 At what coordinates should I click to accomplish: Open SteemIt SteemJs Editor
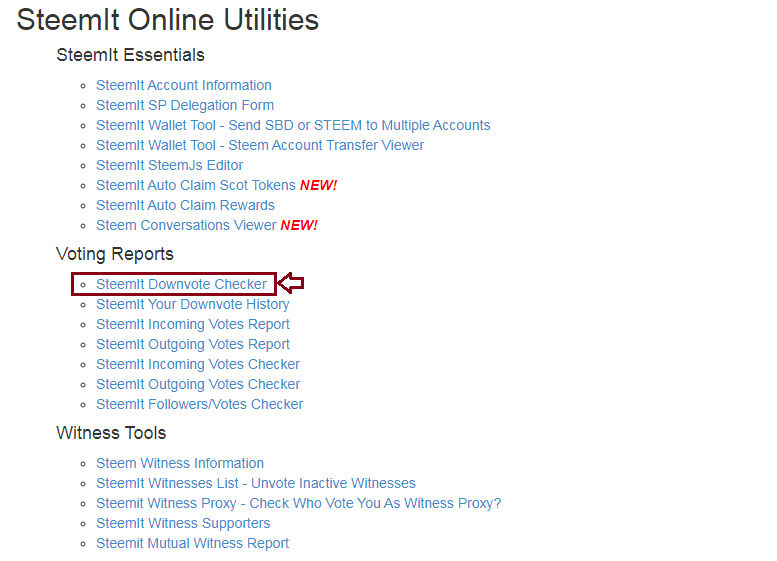click(x=169, y=165)
